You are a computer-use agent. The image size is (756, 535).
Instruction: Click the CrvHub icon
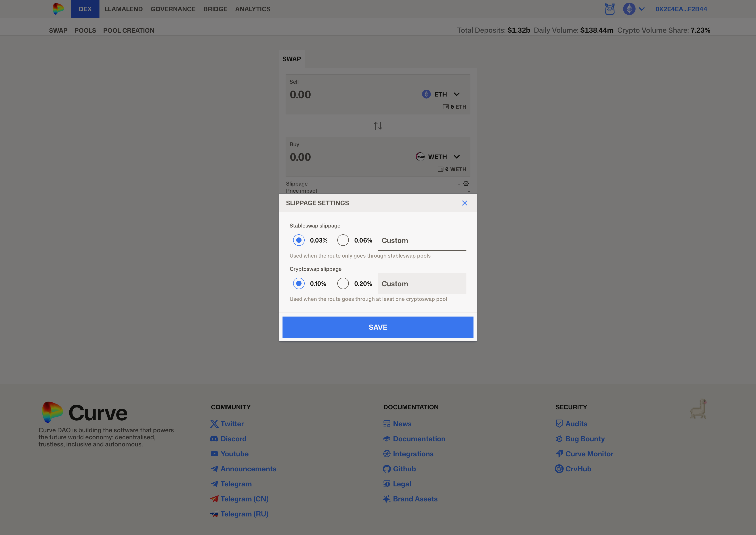pos(559,469)
